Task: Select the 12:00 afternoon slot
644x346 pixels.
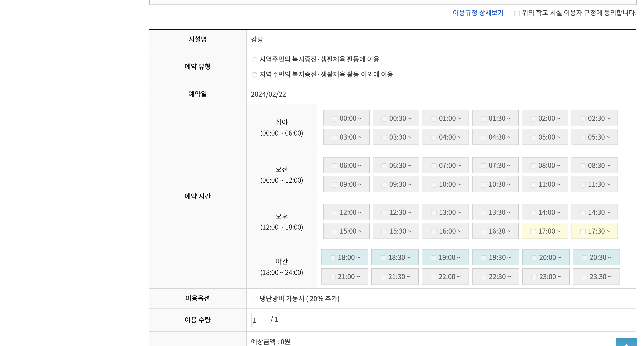Action: tap(334, 213)
